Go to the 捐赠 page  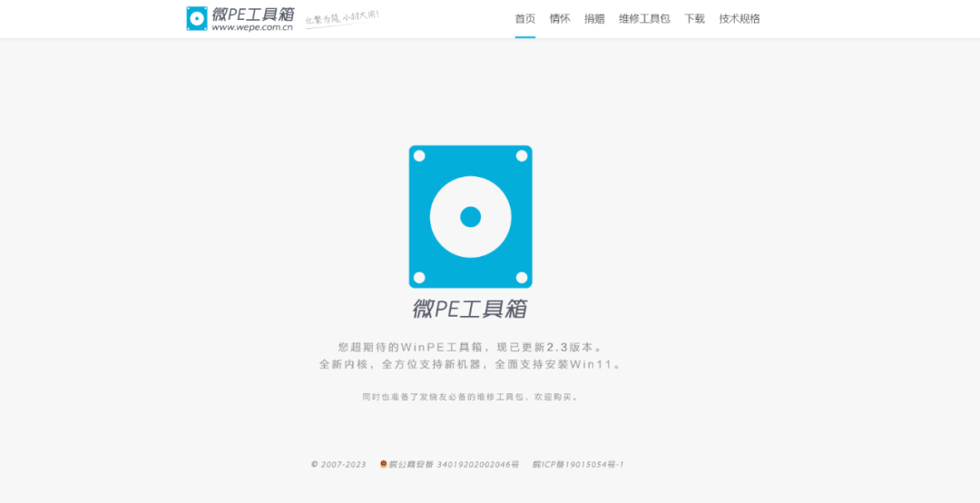coord(594,19)
